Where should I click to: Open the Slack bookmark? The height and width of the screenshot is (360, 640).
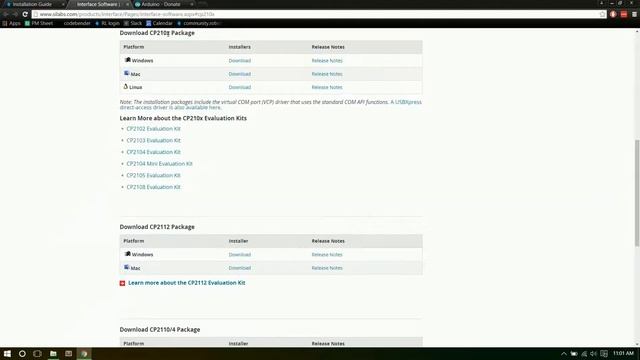pyautogui.click(x=133, y=23)
